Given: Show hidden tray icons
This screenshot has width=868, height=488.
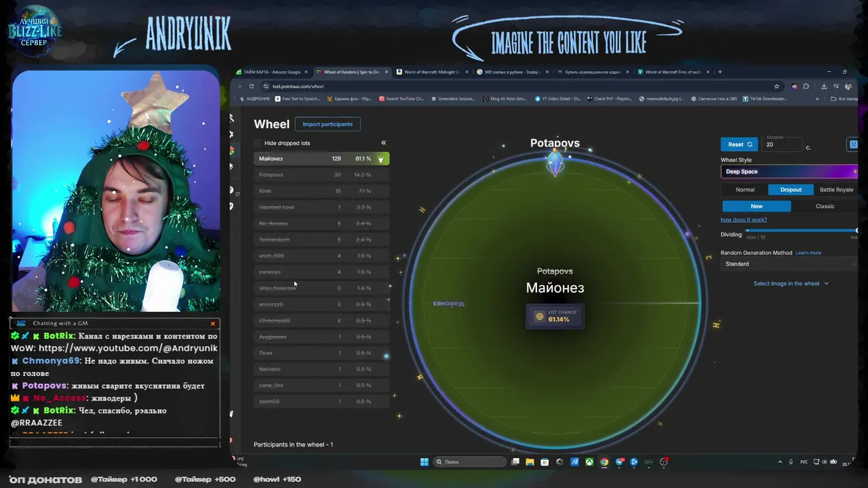Looking at the screenshot, I should [x=780, y=462].
